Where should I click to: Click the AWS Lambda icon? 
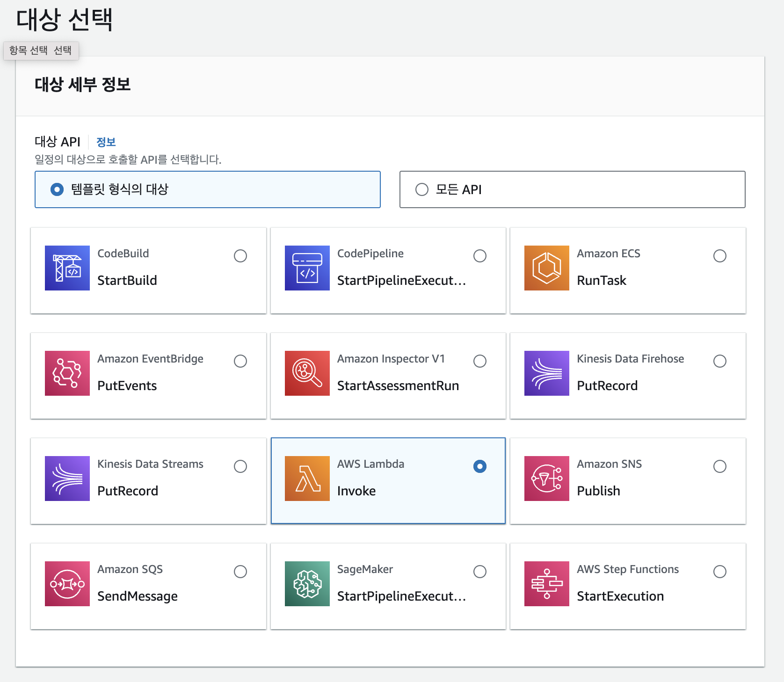(307, 479)
